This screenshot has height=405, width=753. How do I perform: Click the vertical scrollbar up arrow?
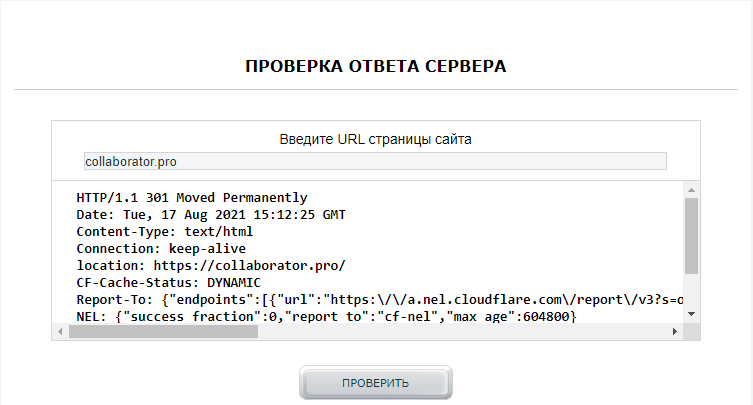point(691,189)
